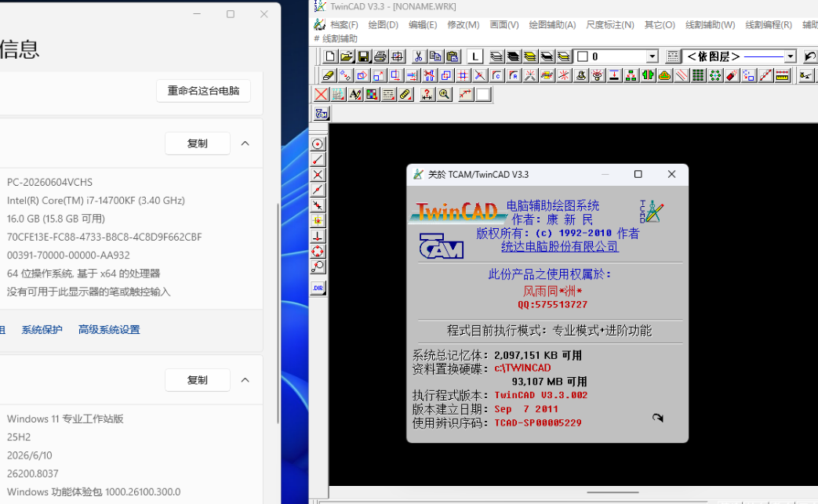This screenshot has width=818, height=504.
Task: Open the layer number dropdown showing 0
Action: 652,56
